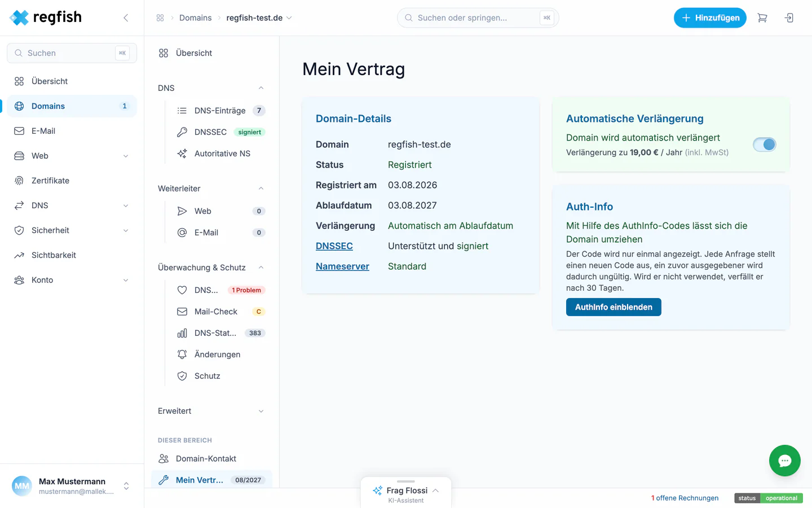Click the AuthInfo einblenden button
Image resolution: width=812 pixels, height=508 pixels.
click(x=614, y=307)
